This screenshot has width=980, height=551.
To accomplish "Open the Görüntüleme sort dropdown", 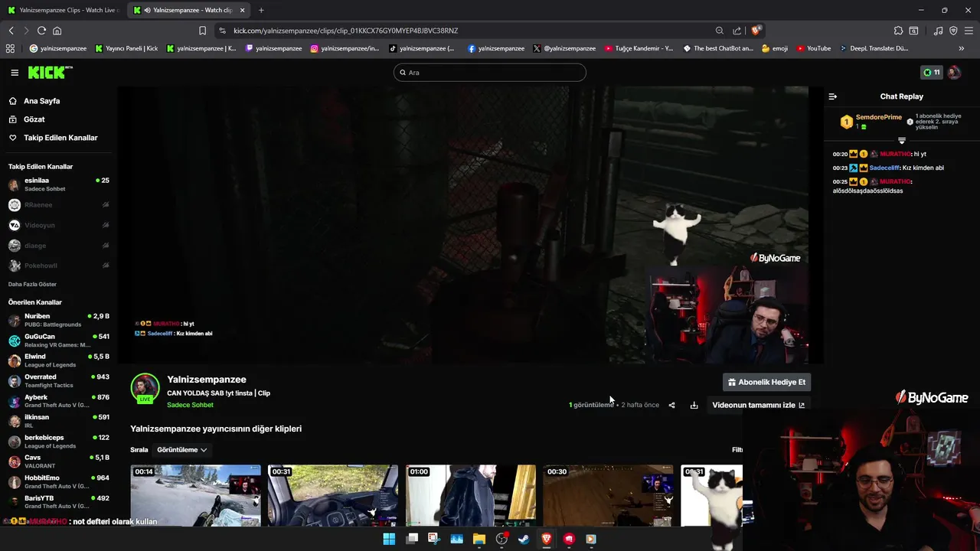I will pyautogui.click(x=181, y=450).
